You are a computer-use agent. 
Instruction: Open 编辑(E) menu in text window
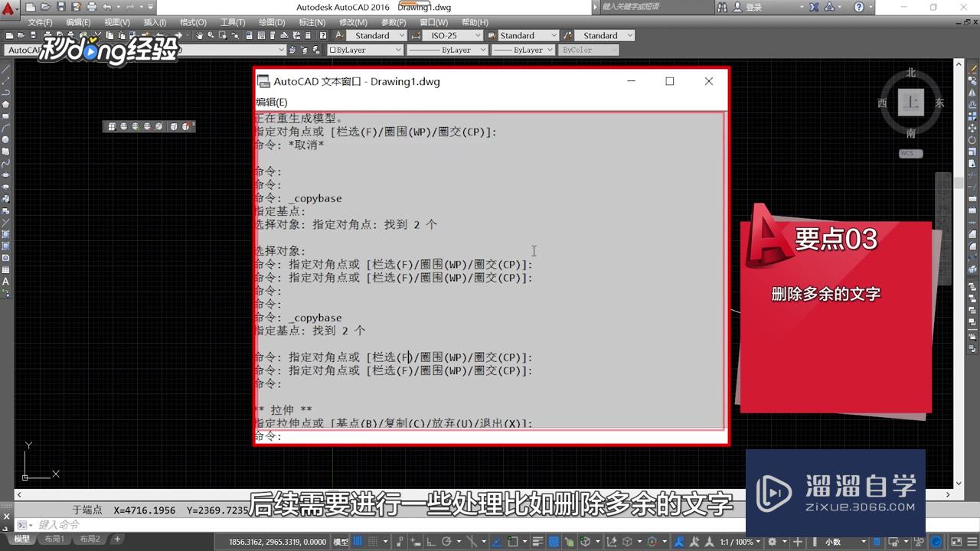coord(272,102)
